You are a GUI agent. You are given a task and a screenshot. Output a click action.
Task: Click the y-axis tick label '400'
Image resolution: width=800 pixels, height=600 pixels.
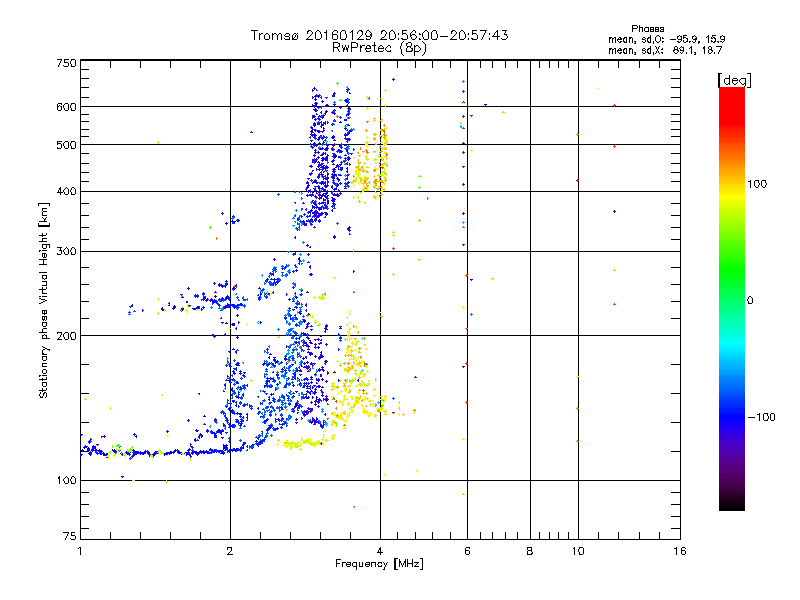[x=67, y=192]
